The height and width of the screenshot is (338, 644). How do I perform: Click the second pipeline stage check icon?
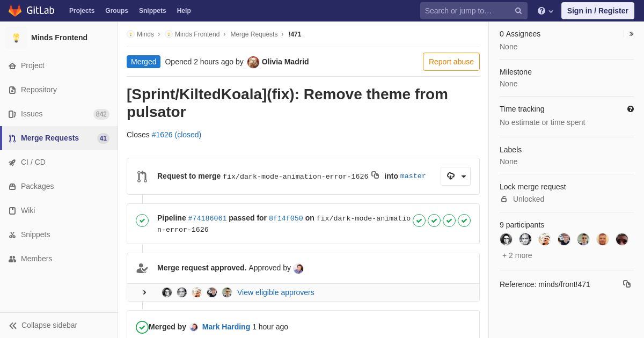pyautogui.click(x=434, y=221)
